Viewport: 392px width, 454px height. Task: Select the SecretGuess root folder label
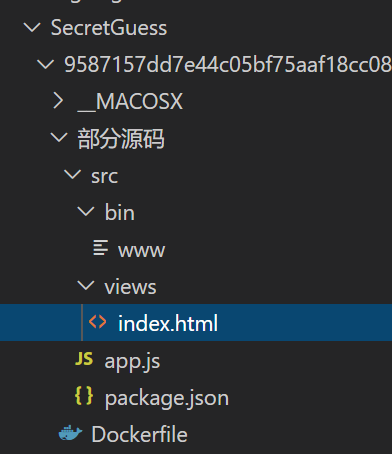click(x=109, y=27)
